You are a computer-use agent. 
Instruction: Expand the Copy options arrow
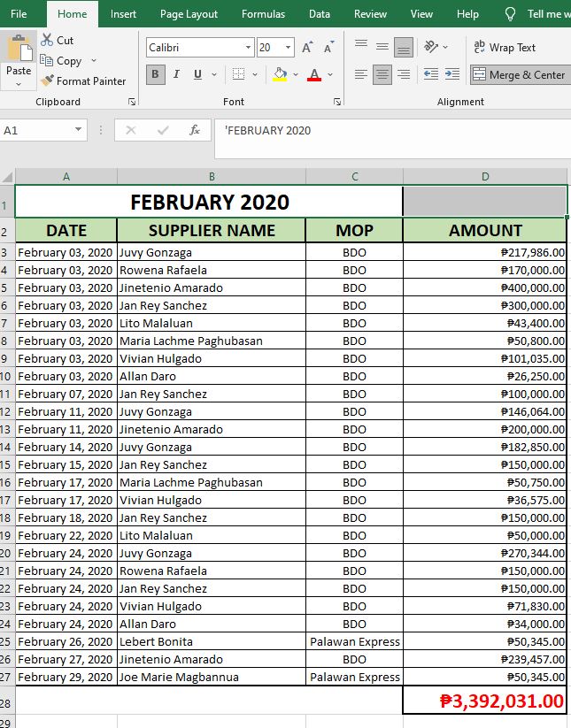(x=94, y=61)
